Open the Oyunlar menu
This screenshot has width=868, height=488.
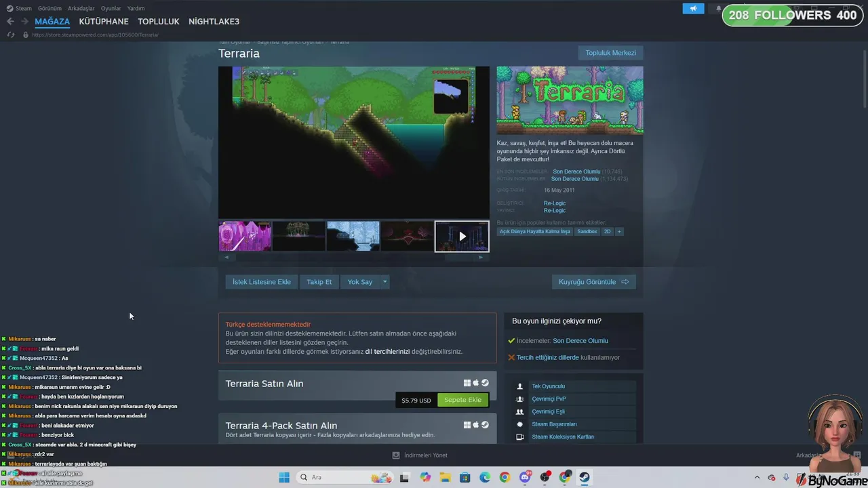point(111,8)
